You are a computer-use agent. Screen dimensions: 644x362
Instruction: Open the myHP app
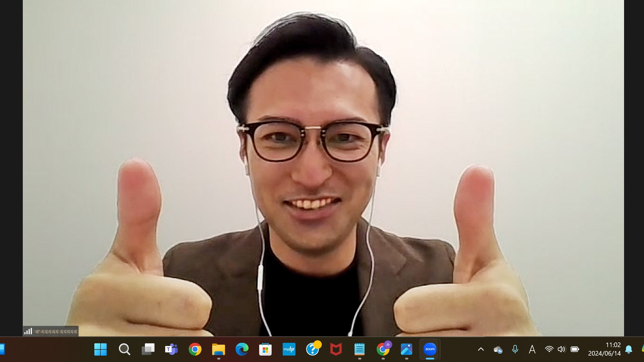click(x=289, y=349)
